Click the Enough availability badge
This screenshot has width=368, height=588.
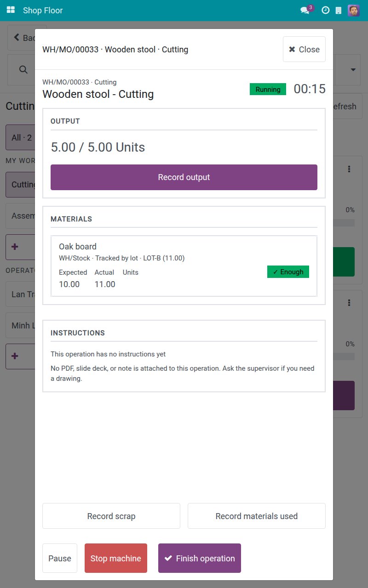click(288, 272)
